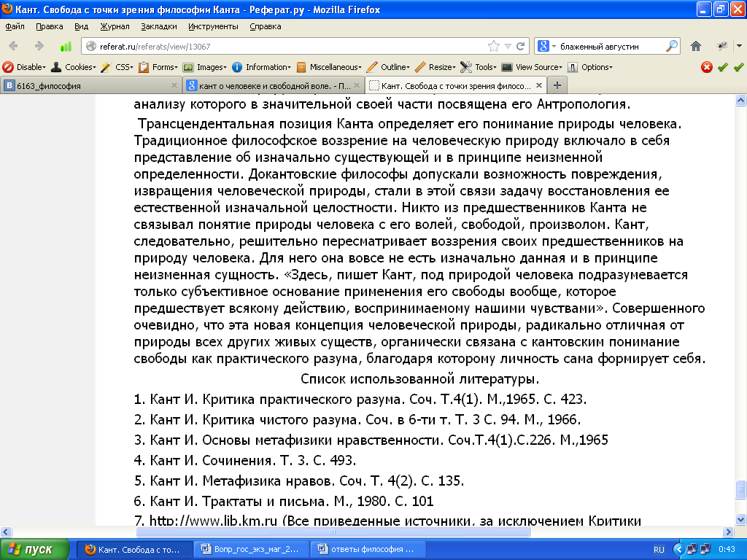Reload the page with the refresh icon
Viewport: 747px width, 560px height.
click(x=521, y=46)
